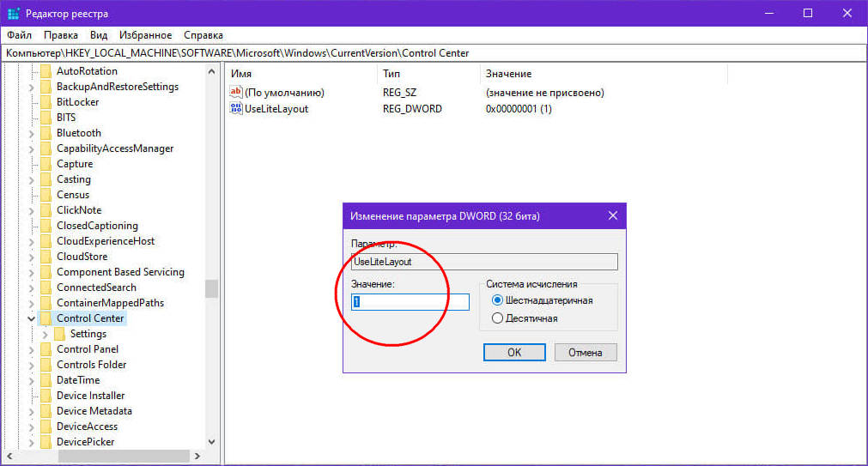Open the Справка menu
This screenshot has height=466, width=868.
[203, 35]
